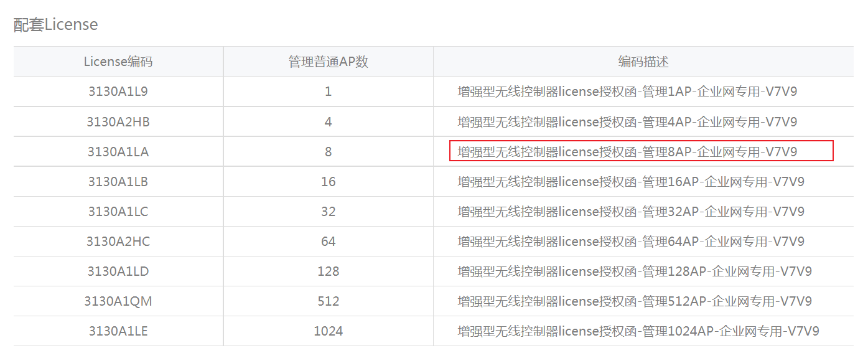Select the AP count value 128
Viewport: 868px width, 353px height.
[328, 271]
